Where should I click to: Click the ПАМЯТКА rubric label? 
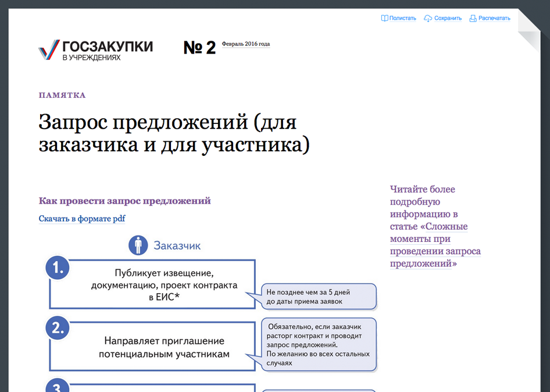point(62,95)
